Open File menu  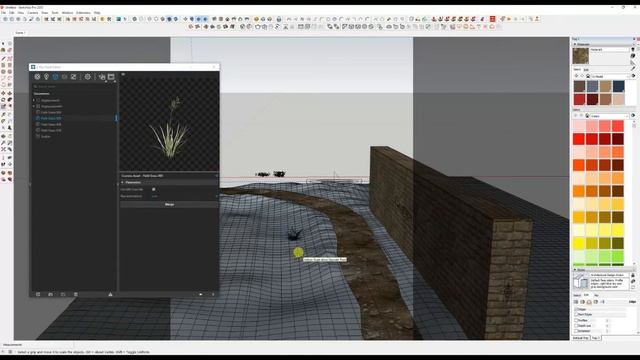(4, 13)
